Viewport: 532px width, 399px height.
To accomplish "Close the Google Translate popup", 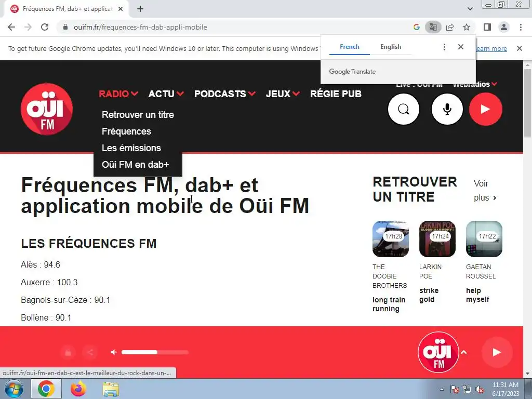I will tap(460, 47).
